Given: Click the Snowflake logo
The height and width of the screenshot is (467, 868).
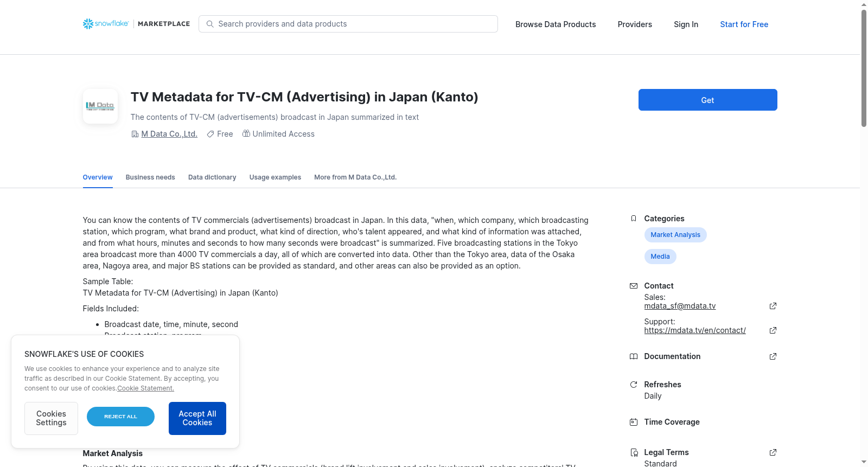Looking at the screenshot, I should pos(106,24).
